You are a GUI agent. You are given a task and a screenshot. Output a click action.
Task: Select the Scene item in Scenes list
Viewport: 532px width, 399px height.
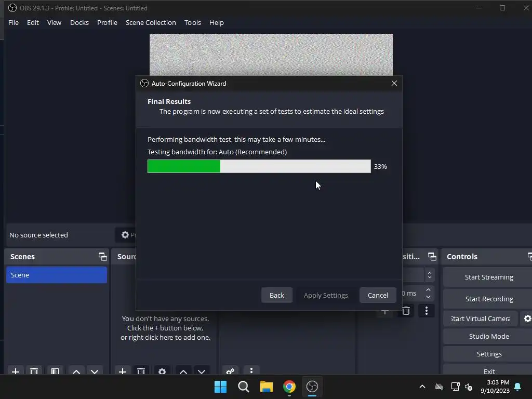coord(56,275)
